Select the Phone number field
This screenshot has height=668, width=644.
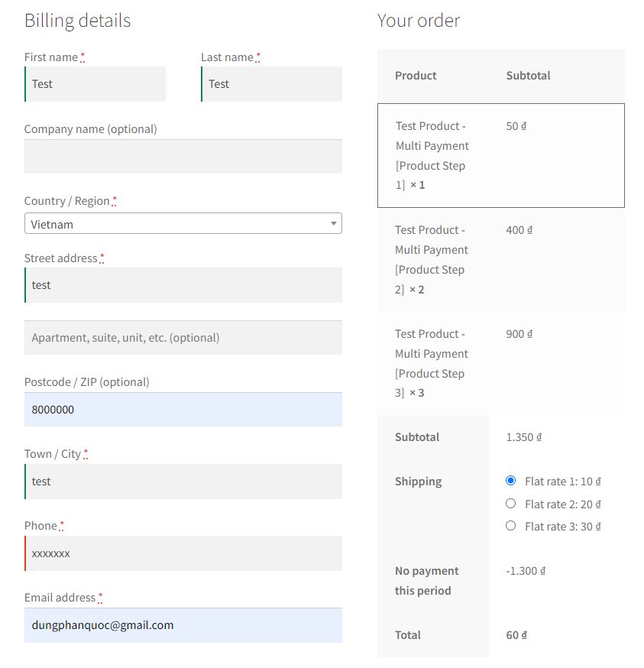183,553
